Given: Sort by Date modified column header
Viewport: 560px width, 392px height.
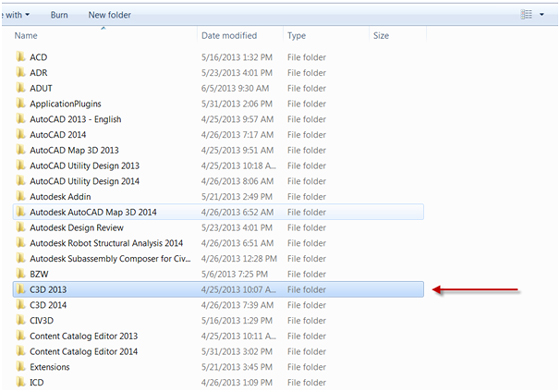Looking at the screenshot, I should (229, 36).
